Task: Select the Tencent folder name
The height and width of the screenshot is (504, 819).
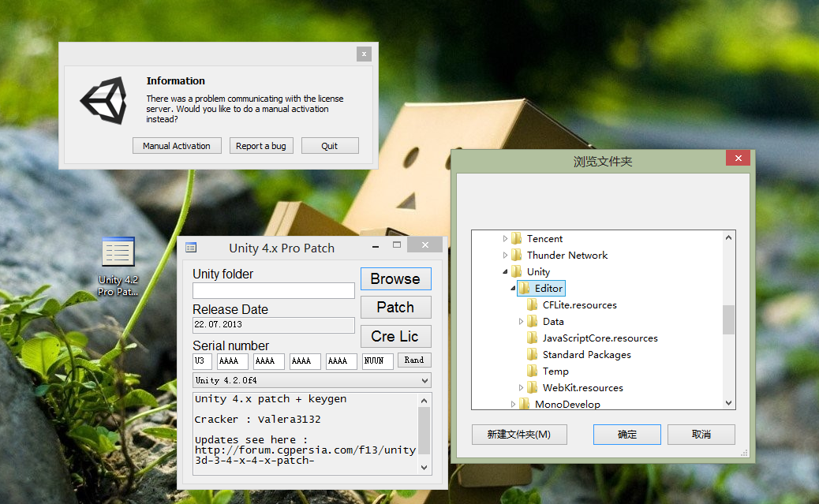Action: pyautogui.click(x=544, y=239)
